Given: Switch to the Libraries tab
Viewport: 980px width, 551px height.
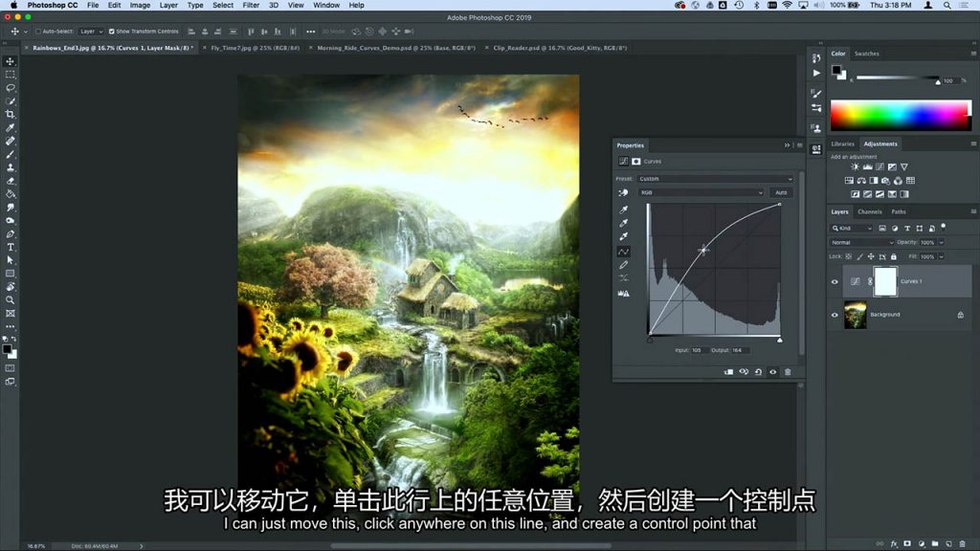Looking at the screenshot, I should (842, 143).
